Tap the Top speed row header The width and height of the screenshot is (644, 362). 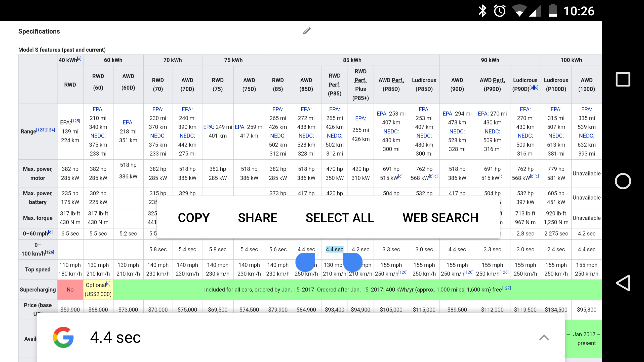point(38,269)
